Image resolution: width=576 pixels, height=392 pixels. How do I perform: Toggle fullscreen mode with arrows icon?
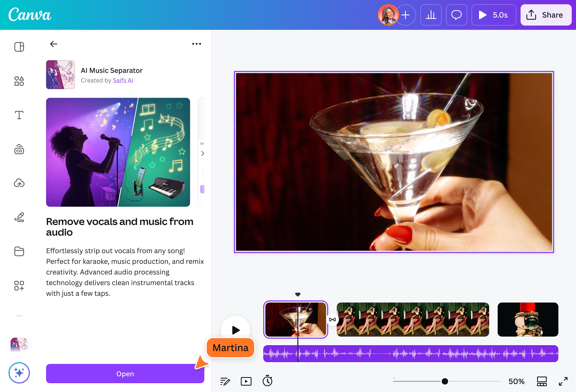pos(563,381)
